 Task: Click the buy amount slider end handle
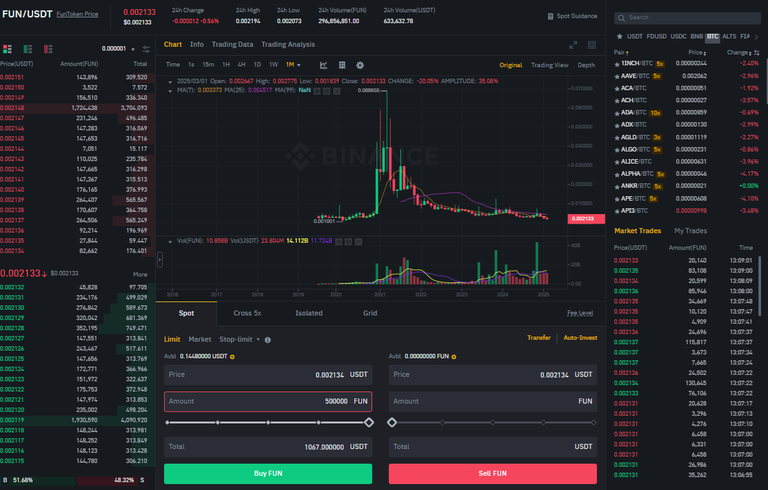coord(369,422)
